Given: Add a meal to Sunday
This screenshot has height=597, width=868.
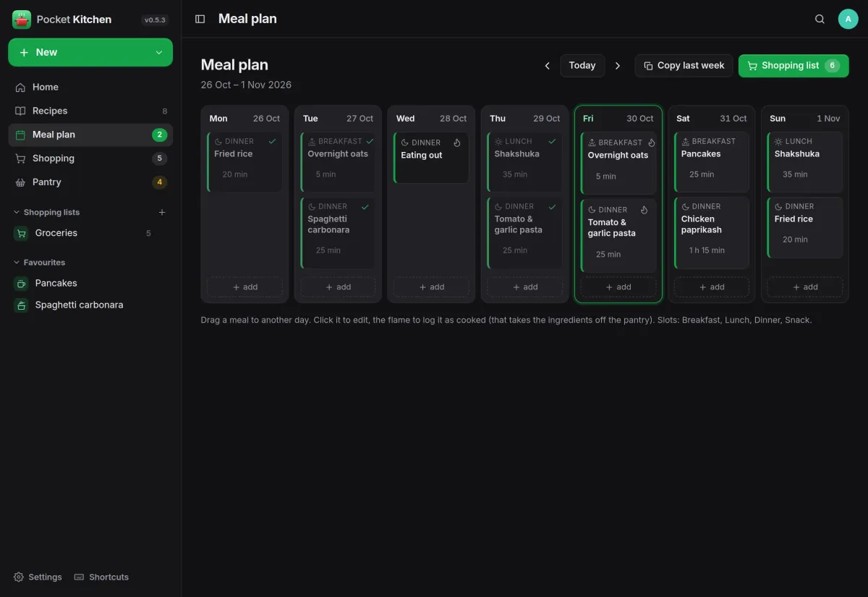Looking at the screenshot, I should tap(805, 287).
